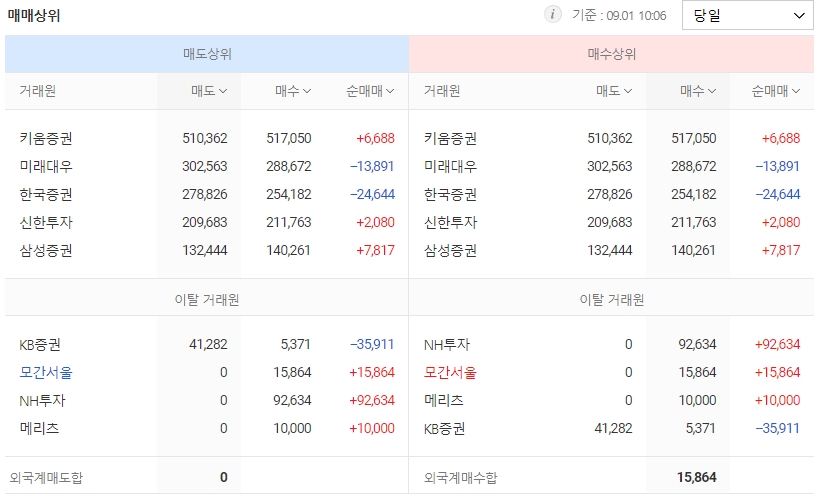
Task: Sort 매도상위 table by 매도 column
Action: 209,91
